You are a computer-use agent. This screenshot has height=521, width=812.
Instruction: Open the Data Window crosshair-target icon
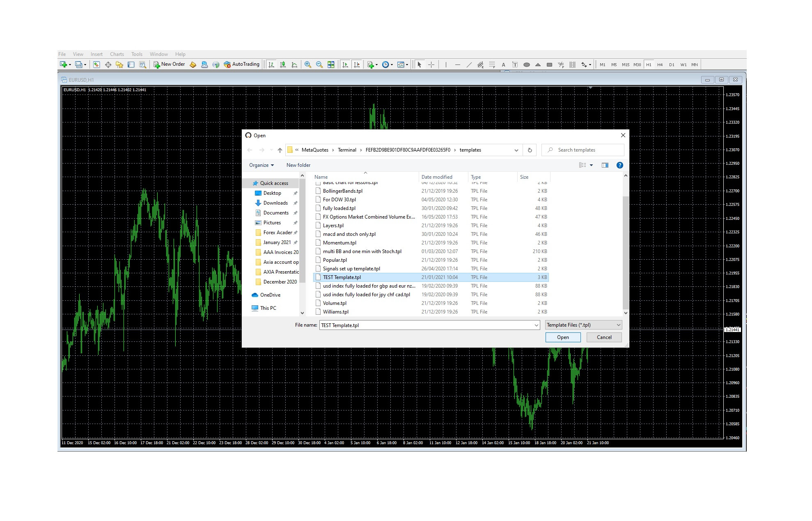108,65
